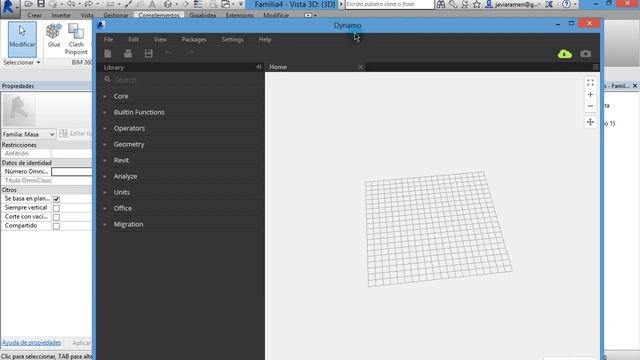Select the Modificar arrow tool in Revit
This screenshot has height=360, width=640.
tap(22, 39)
